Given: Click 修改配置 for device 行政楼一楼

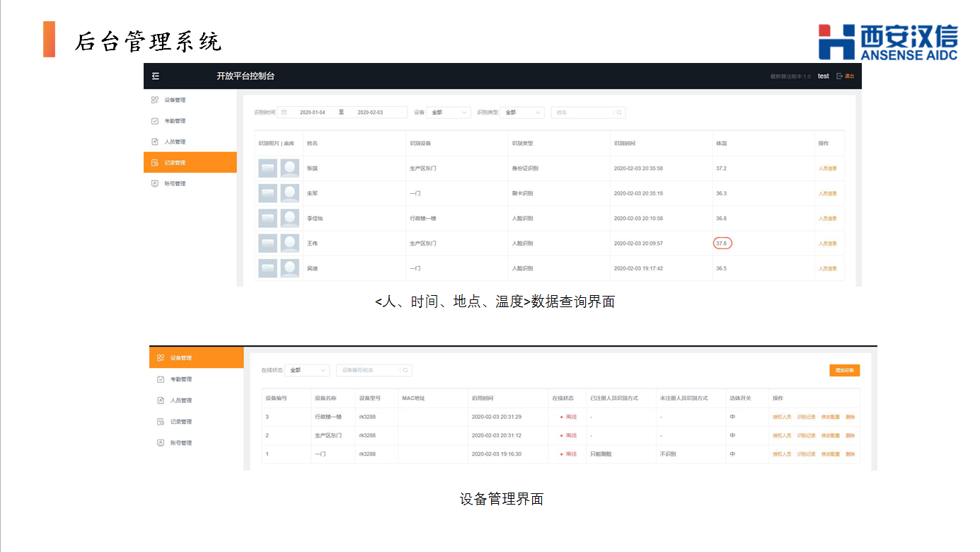Looking at the screenshot, I should pyautogui.click(x=830, y=417).
